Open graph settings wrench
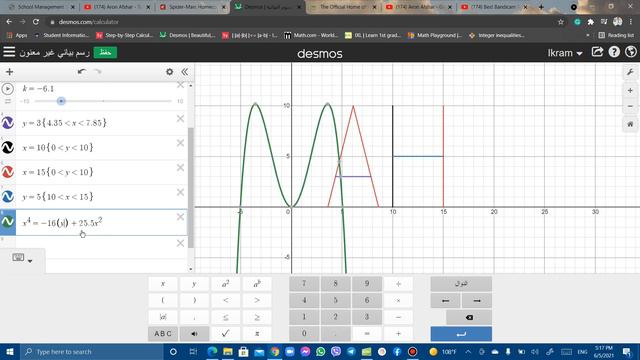This screenshot has height=360, width=640. point(630,73)
